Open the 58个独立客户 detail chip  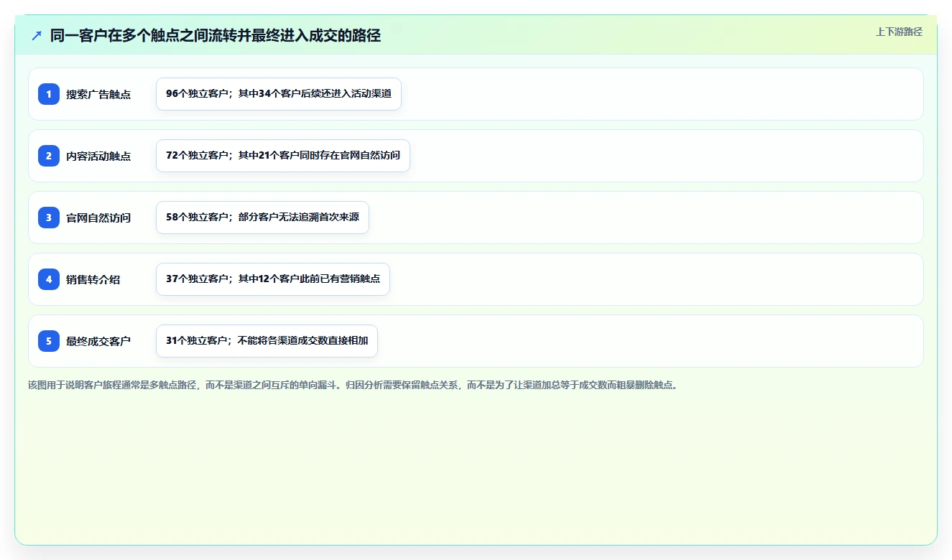pos(262,218)
